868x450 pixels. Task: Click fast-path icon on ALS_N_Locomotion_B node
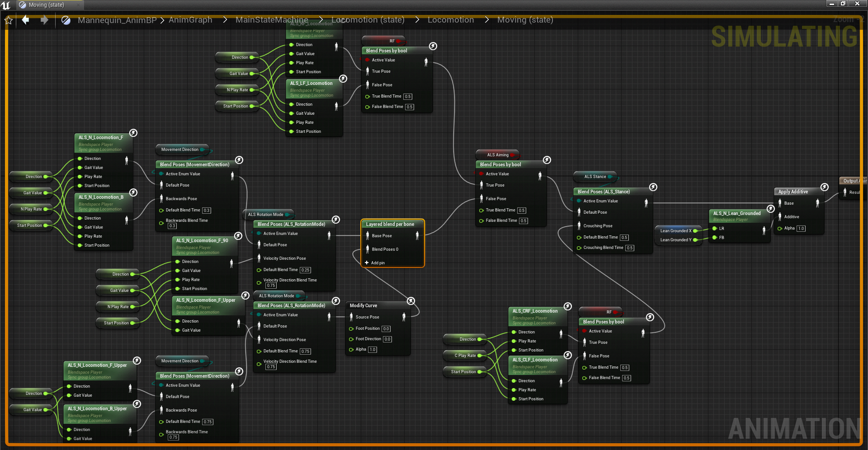click(133, 192)
